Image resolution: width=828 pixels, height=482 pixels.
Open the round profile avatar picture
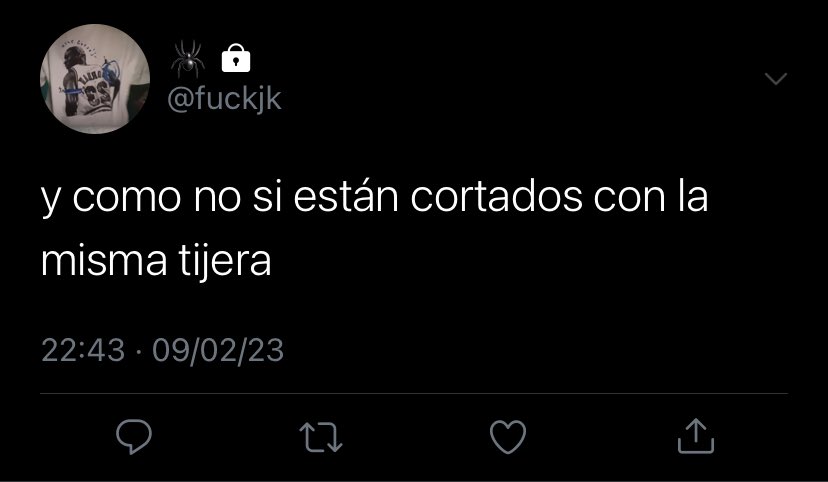[x=95, y=79]
